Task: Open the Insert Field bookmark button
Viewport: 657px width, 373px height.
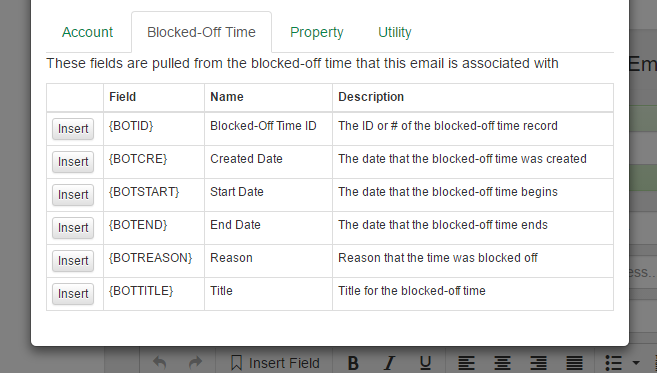Action: coord(275,363)
